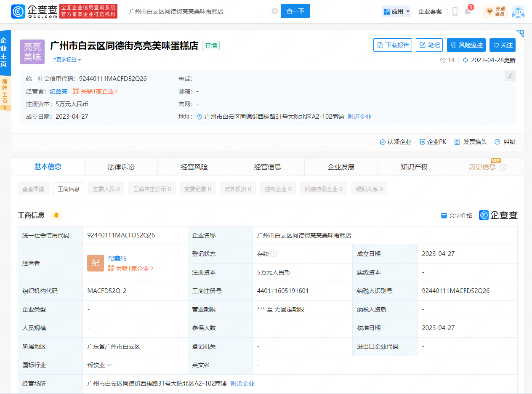Open the QR code icon
The height and width of the screenshot is (394, 532).
[x=520, y=33]
